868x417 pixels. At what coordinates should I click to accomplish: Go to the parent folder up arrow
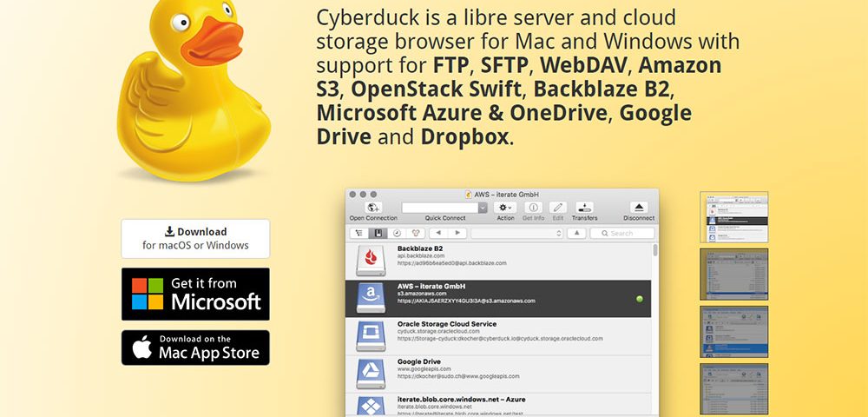[576, 233]
